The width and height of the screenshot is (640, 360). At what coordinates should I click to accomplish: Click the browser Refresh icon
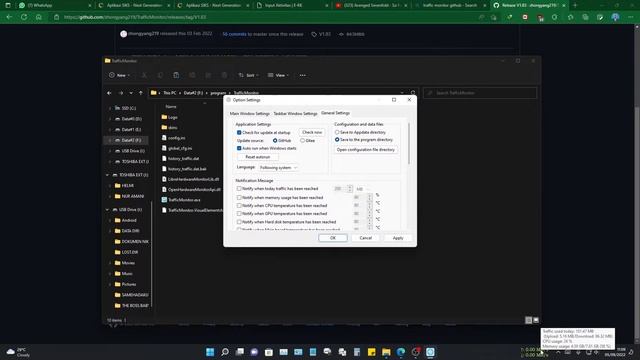point(24,17)
